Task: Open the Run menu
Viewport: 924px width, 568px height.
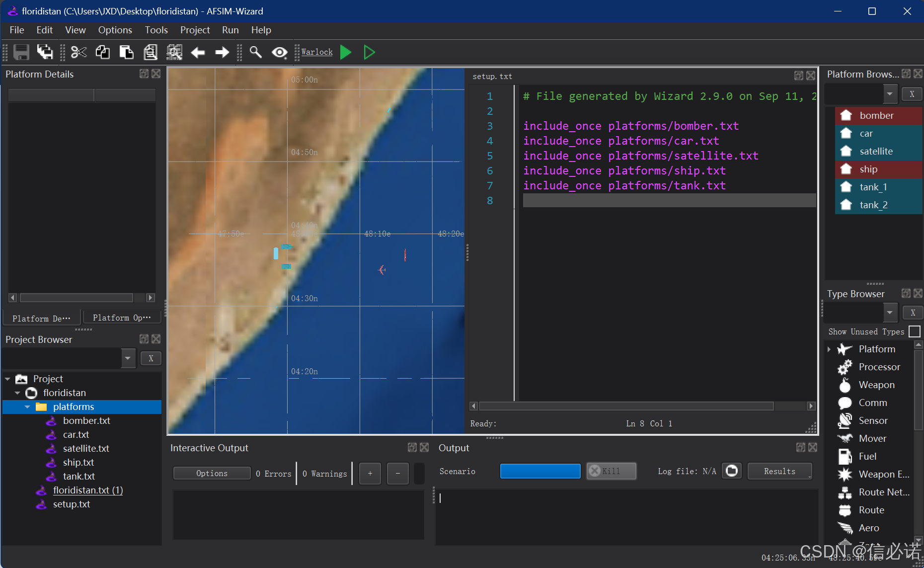Action: pos(230,30)
